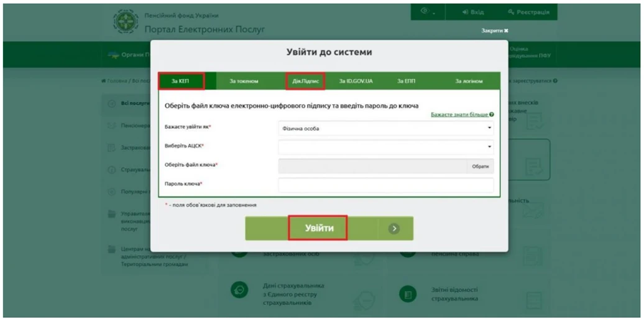
Task: Click the Реєстрація button in header
Action: click(x=528, y=12)
